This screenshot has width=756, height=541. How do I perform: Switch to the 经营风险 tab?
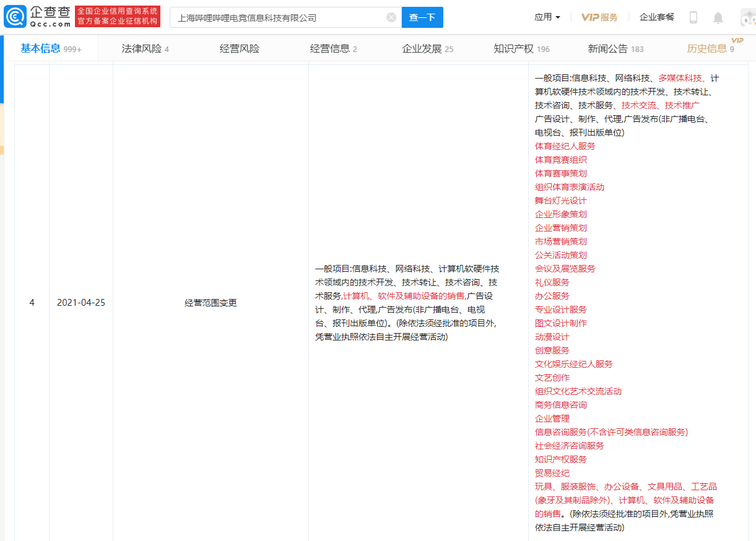pos(240,48)
